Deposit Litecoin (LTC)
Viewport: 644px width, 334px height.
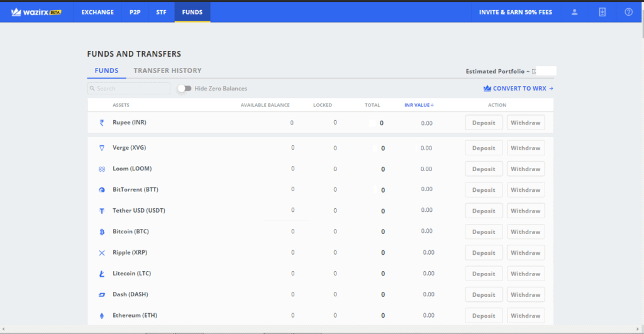coord(484,274)
